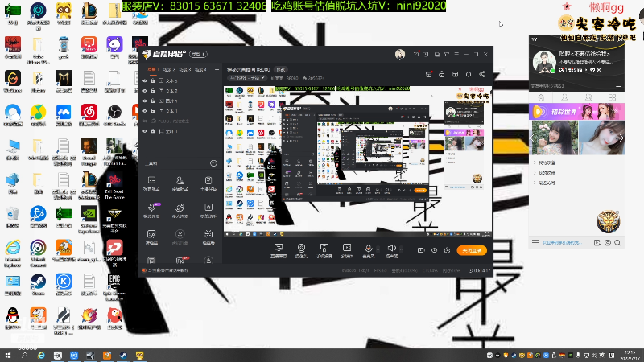The width and height of the screenshot is (644, 362).
Task: Click the user avatar in streaming app title bar
Action: pyautogui.click(x=399, y=54)
